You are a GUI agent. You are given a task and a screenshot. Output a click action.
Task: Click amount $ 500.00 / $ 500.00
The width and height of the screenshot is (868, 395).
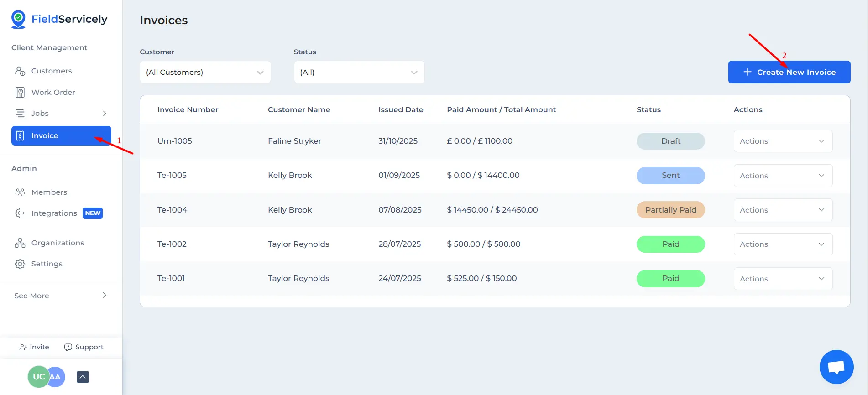(x=483, y=244)
